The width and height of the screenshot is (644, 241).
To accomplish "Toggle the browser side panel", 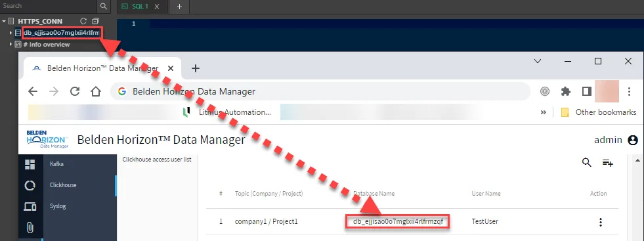I will (586, 91).
